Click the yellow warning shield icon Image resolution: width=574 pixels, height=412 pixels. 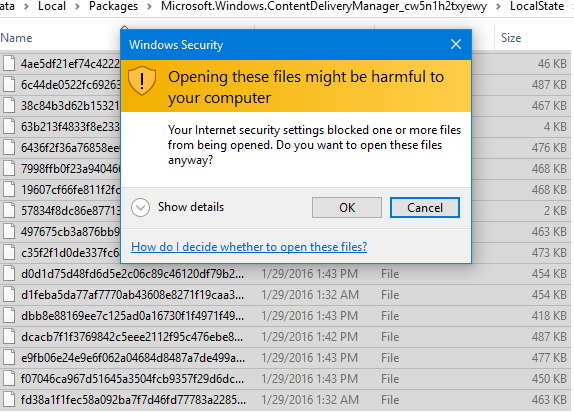pos(142,81)
